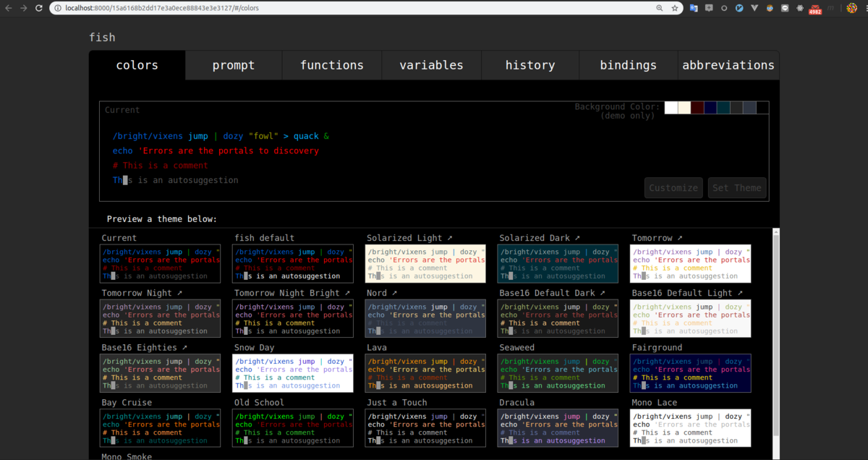Open the face-with-glasses extension icon
The height and width of the screenshot is (460, 868).
(770, 8)
